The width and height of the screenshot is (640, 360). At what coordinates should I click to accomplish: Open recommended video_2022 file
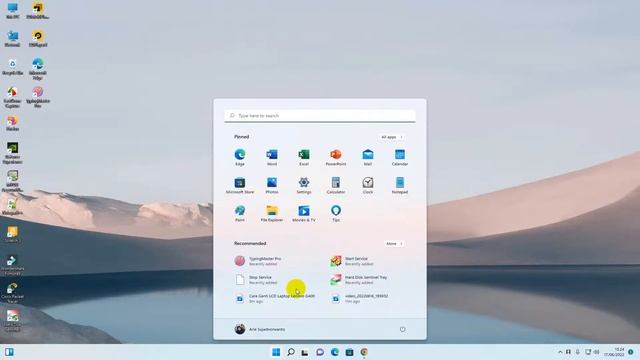(359, 298)
